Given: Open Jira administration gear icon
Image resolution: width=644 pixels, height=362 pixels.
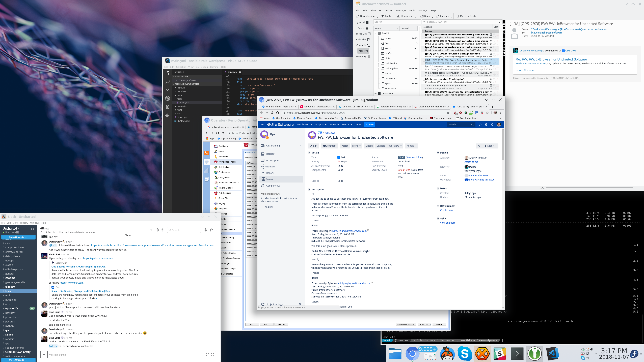Looking at the screenshot, I should click(x=492, y=124).
